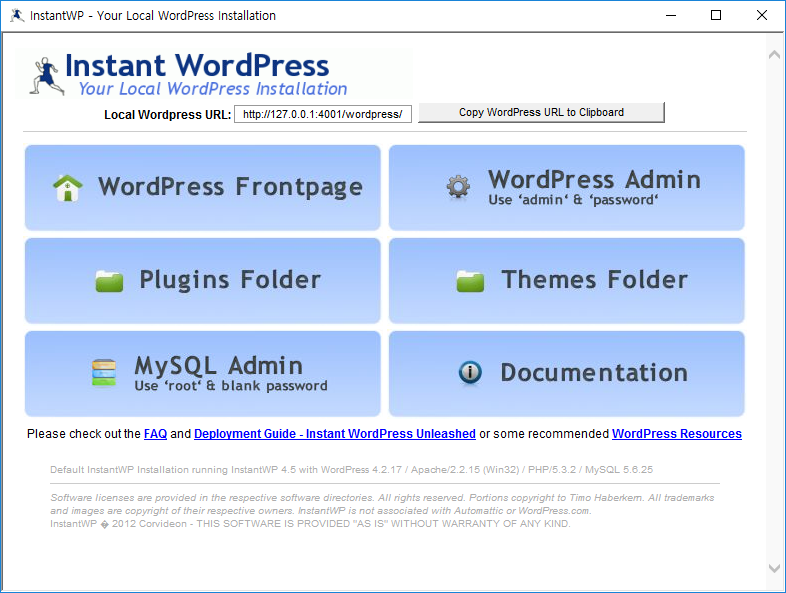Click the Documentation info icon
Viewport: 786px width, 593px height.
point(470,373)
